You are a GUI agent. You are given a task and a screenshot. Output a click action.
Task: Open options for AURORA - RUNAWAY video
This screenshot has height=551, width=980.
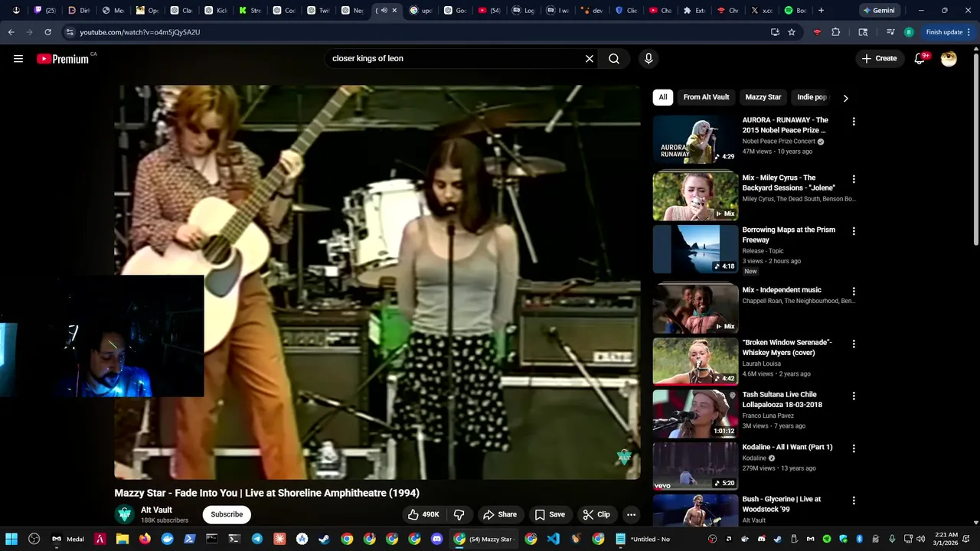click(854, 121)
